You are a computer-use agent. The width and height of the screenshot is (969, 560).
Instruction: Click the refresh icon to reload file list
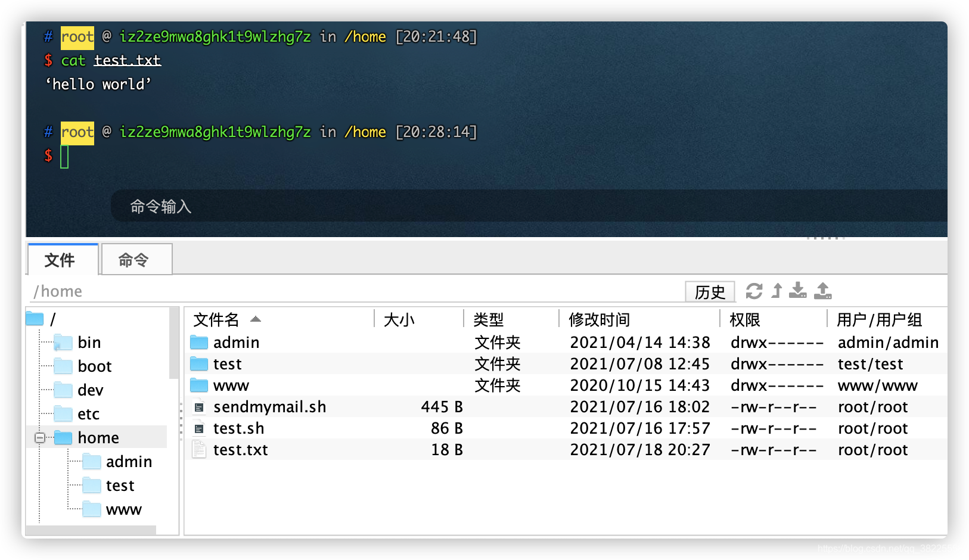click(x=754, y=291)
